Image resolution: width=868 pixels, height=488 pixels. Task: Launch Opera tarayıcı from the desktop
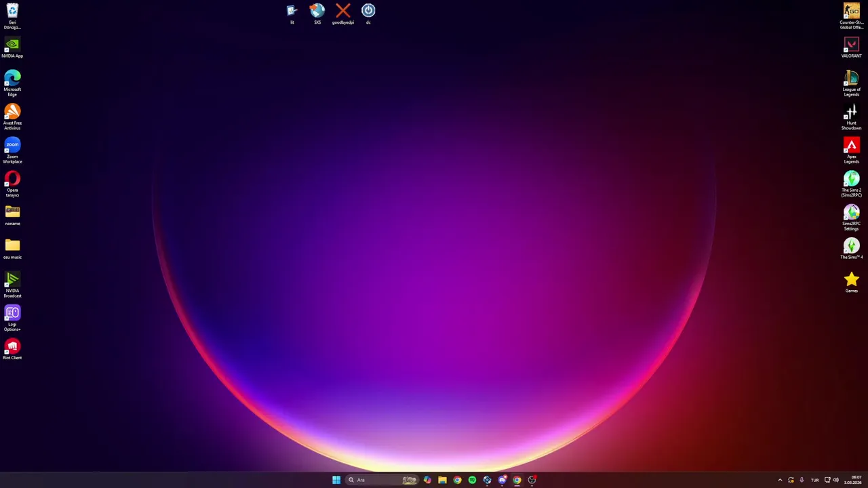coord(12,184)
